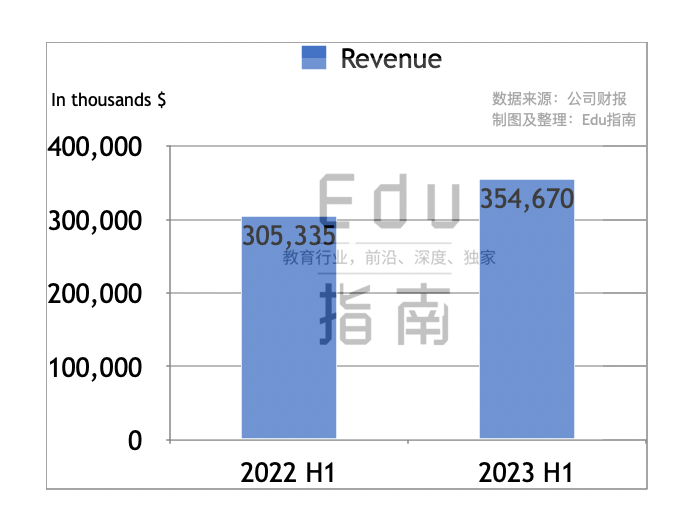Viewport: 684px width, 522px height.
Task: Click the 300,000 axis value
Action: pyautogui.click(x=95, y=221)
